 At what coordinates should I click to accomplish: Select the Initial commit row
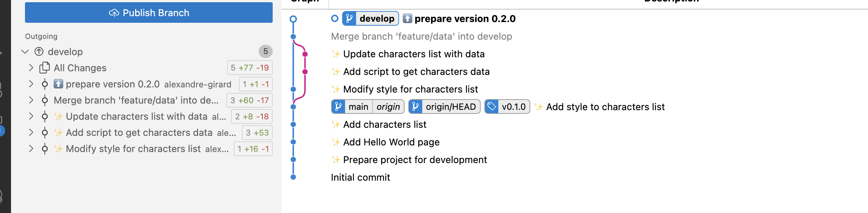[361, 177]
